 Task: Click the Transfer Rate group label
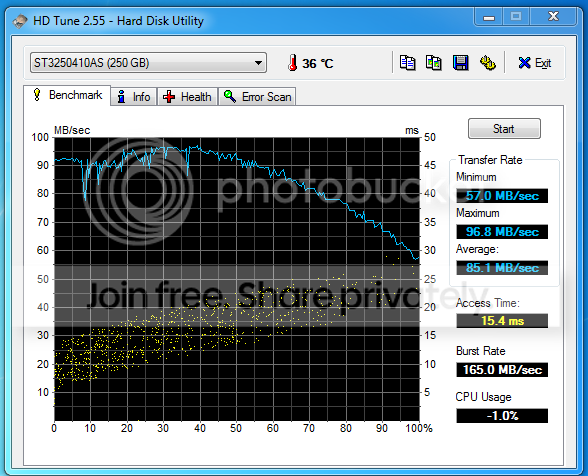[x=490, y=160]
